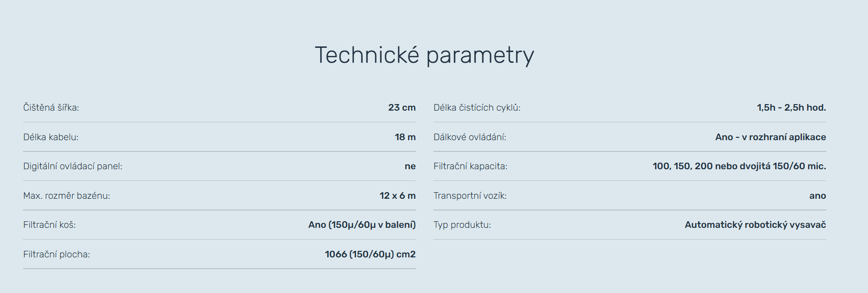Select the 'Ano - v rozhraní aplikace' value

click(x=770, y=137)
